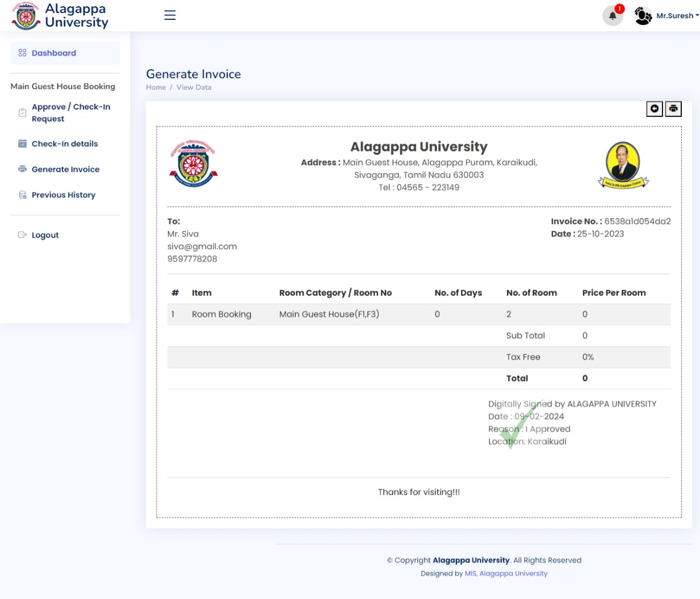Click the bold Alagappa University copyright text
Viewport: 700px width, 599px height.
pos(471,560)
